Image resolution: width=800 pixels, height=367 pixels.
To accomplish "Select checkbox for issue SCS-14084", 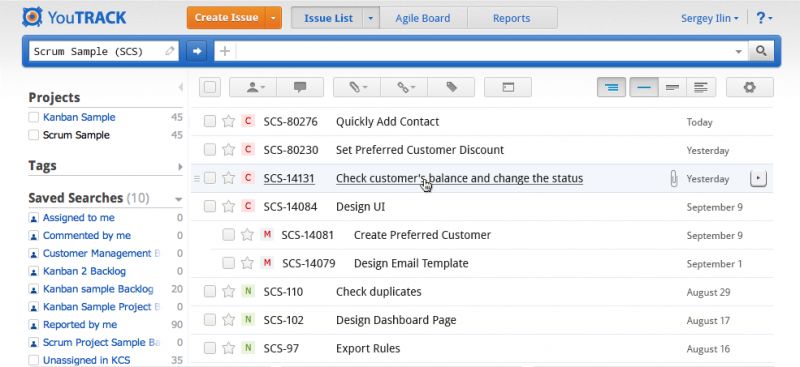I will (x=210, y=206).
